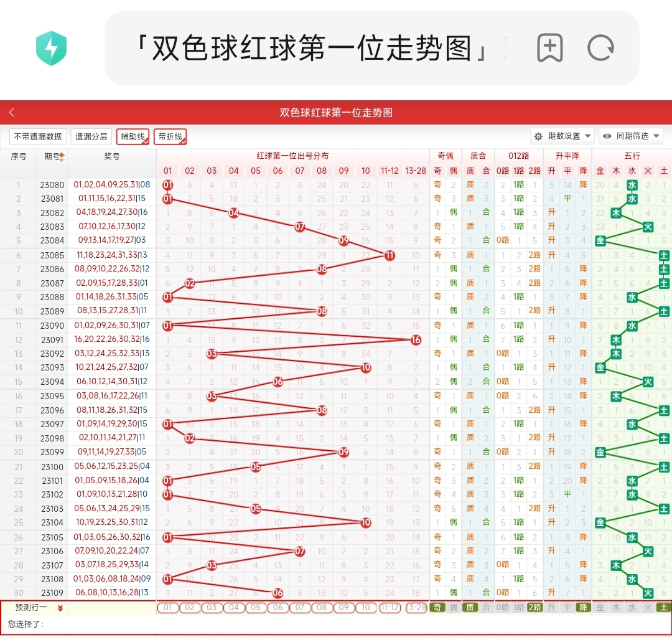This screenshot has height=637, width=672.
Task: Select 水 in the prediction row
Action: pos(632,607)
